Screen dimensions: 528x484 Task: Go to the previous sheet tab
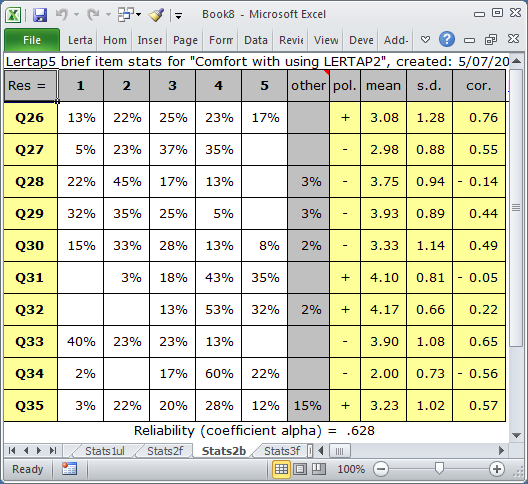26,450
